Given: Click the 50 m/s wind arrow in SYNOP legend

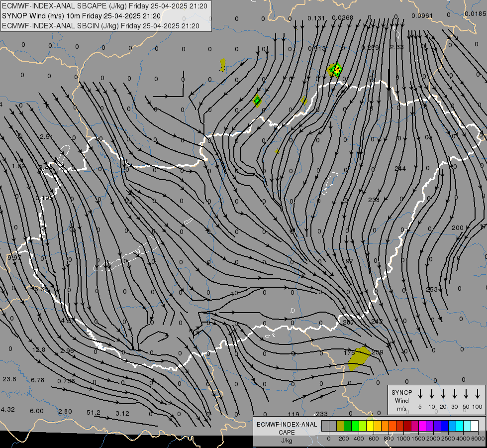Looking at the screenshot, I should tap(466, 393).
